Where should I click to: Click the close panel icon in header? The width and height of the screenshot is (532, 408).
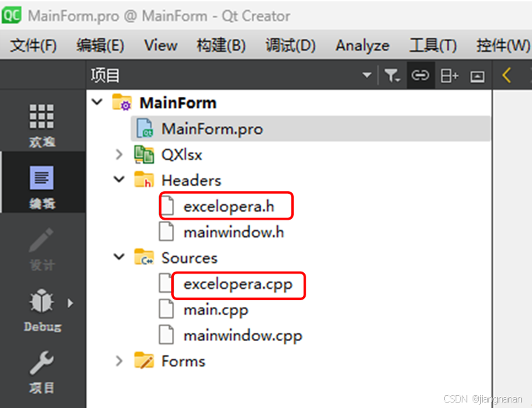(477, 76)
